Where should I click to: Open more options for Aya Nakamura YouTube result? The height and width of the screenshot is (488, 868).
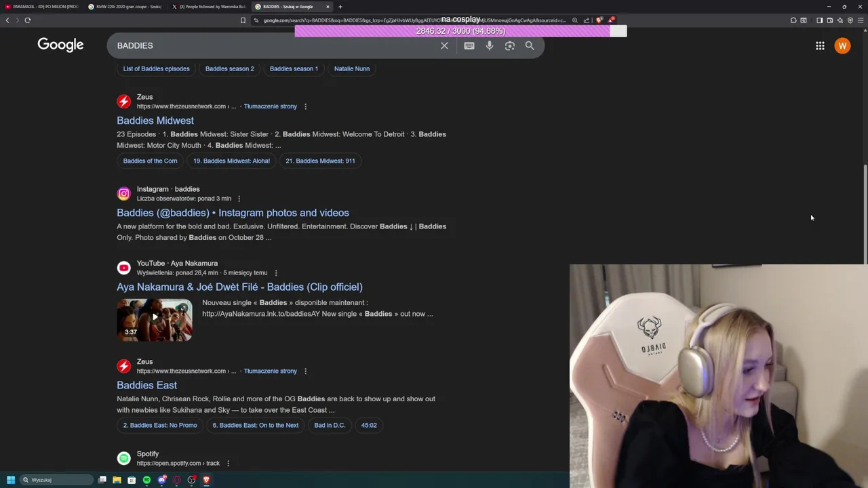(x=275, y=272)
